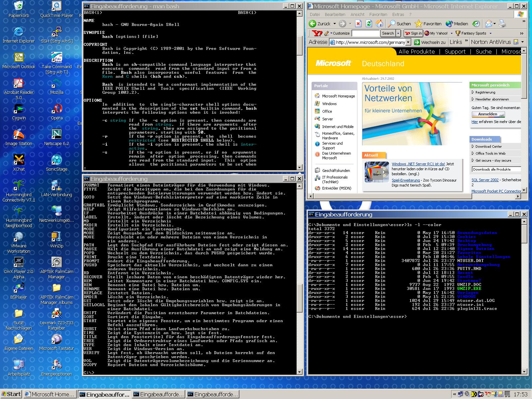Follow the 'Windows .NET Server RC1 ist da!' link
The image size is (532, 399).
pos(419,164)
